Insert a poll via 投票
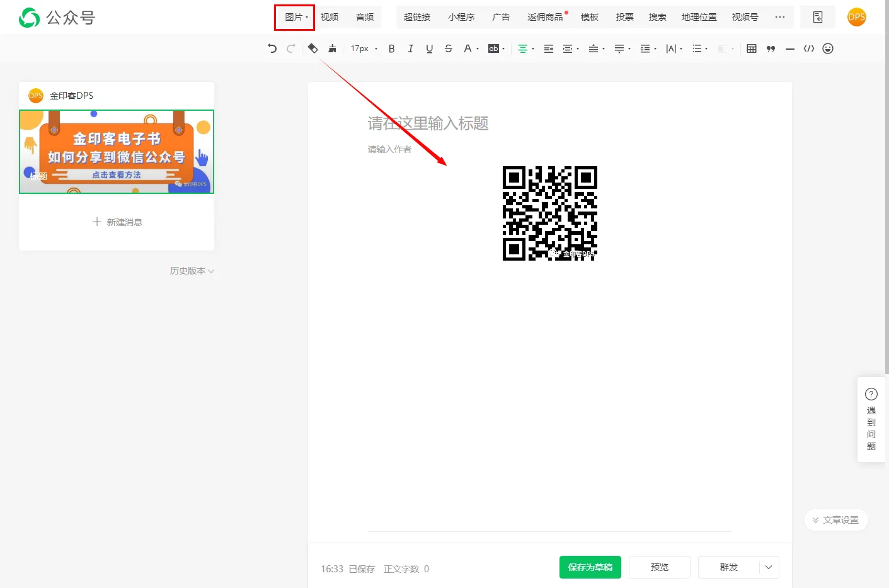889x588 pixels. click(x=625, y=17)
